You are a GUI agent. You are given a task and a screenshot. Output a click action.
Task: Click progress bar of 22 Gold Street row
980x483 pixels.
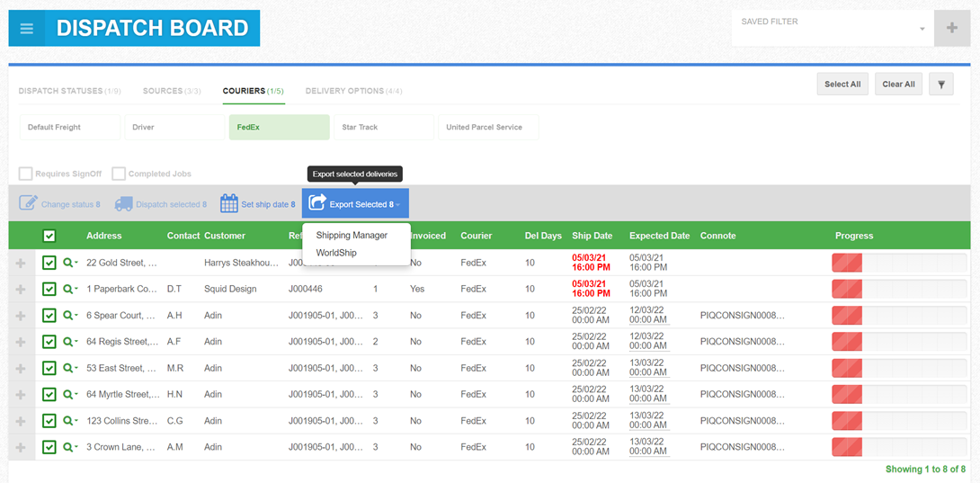(899, 263)
